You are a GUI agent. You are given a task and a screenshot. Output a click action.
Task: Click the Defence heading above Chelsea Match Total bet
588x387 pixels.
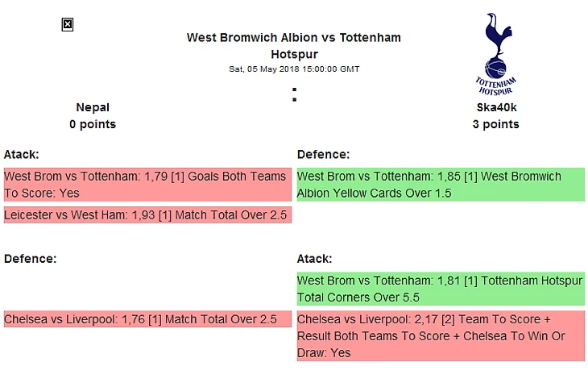click(x=29, y=259)
